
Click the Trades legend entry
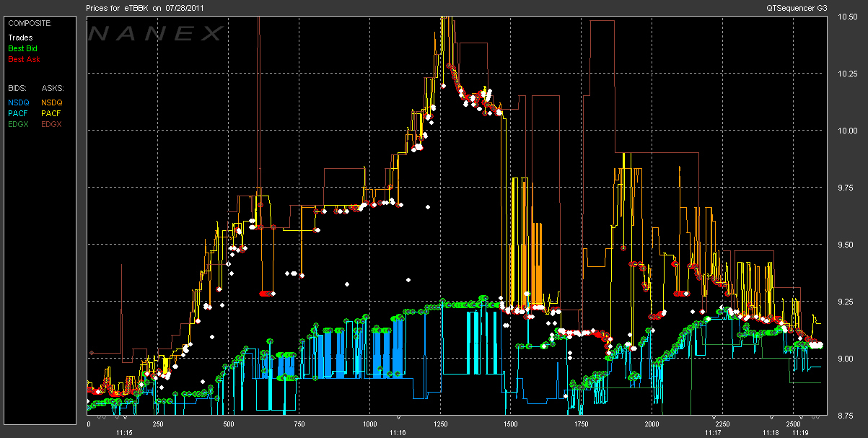pos(19,38)
